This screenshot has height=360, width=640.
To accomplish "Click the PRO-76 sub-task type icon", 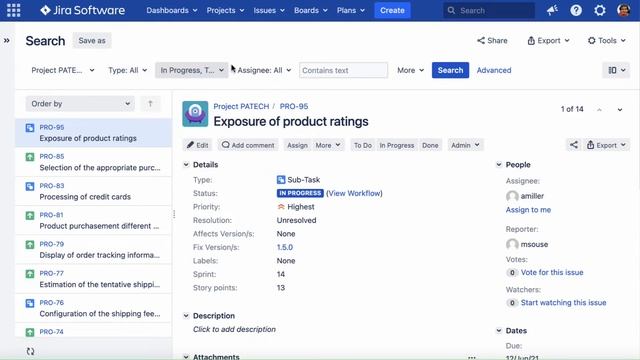I will tap(30, 303).
